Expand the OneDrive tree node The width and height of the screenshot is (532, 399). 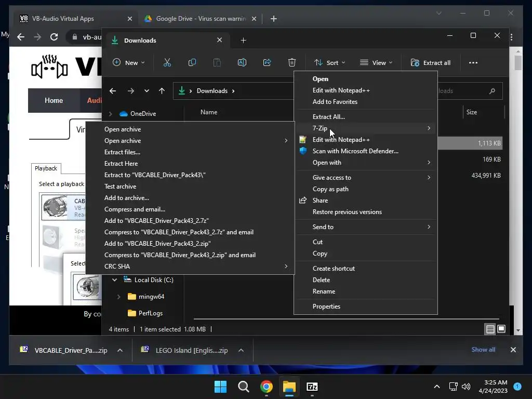(110, 114)
